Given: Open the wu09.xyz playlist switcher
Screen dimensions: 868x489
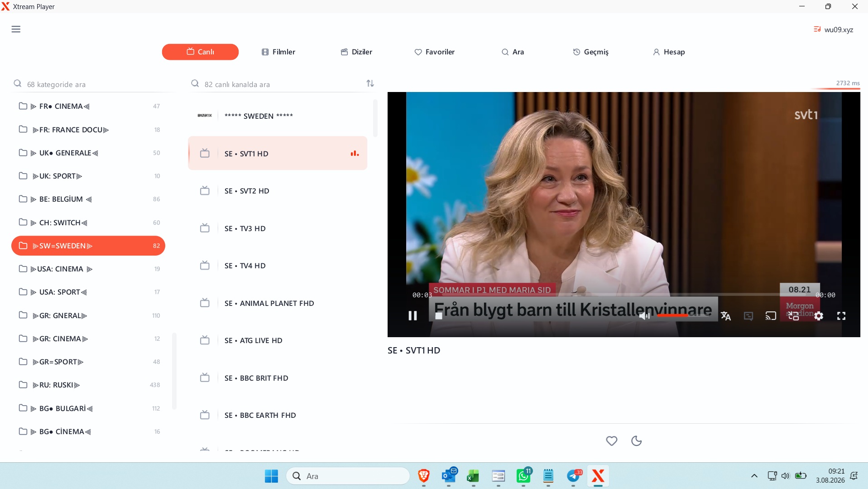Looking at the screenshot, I should [834, 29].
